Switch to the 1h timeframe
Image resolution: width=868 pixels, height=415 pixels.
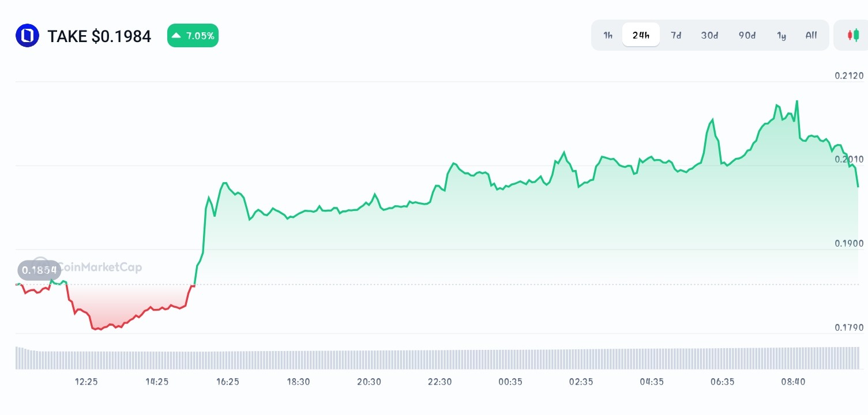coord(607,35)
